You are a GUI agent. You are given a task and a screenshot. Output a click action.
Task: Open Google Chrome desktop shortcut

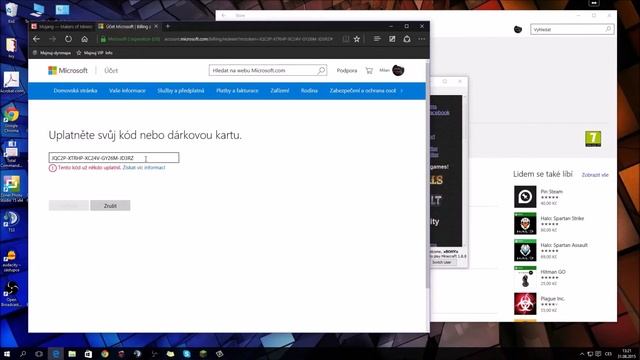coord(11,119)
